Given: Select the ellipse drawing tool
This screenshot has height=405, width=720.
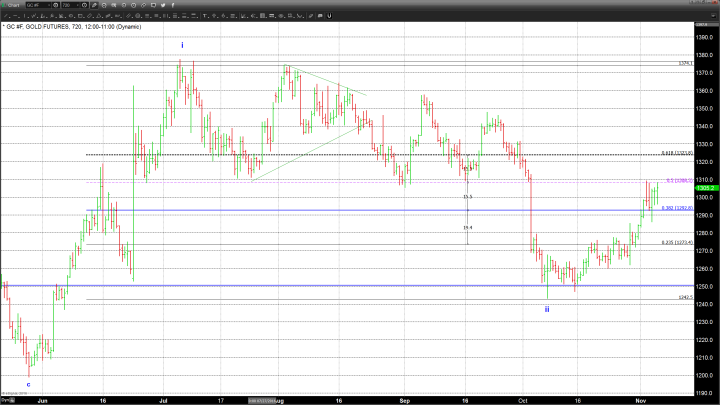Looking at the screenshot, I should pyautogui.click(x=71, y=16).
